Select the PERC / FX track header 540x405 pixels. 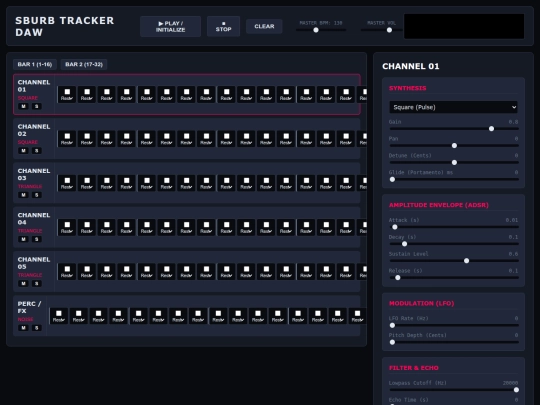pos(30,316)
